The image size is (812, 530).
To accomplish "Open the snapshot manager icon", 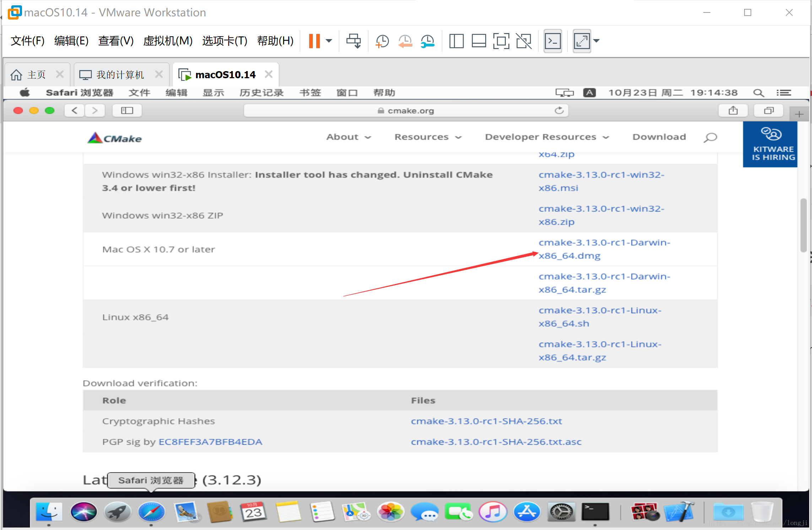I will 428,41.
